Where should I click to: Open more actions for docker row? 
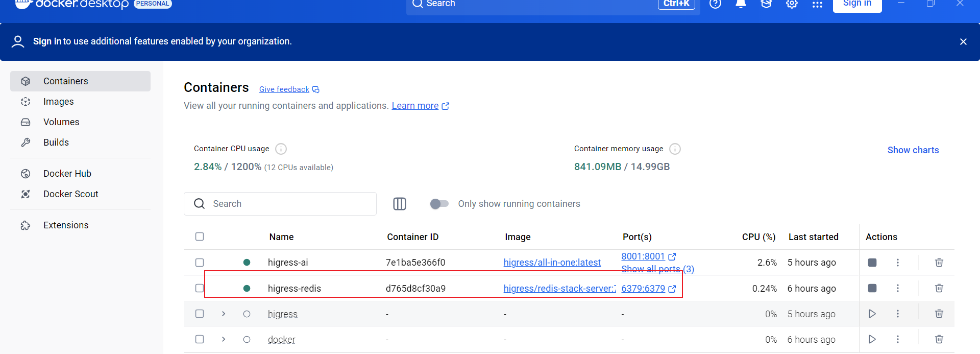[898, 339]
